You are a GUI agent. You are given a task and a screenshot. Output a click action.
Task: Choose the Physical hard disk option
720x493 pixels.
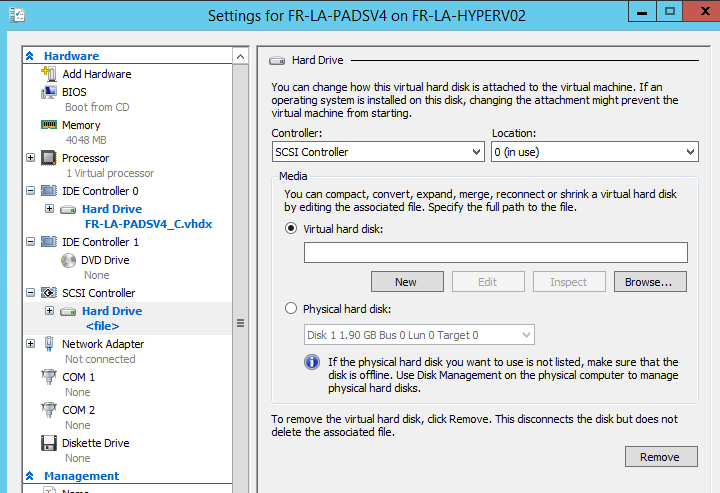tap(292, 308)
